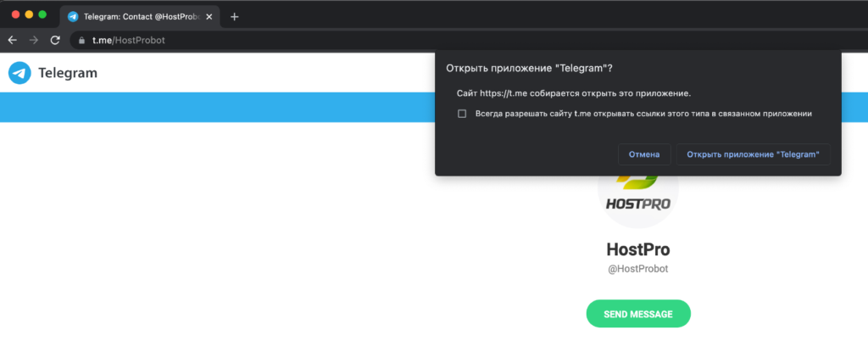Click the @HostProbot username text
868x358 pixels.
(638, 269)
